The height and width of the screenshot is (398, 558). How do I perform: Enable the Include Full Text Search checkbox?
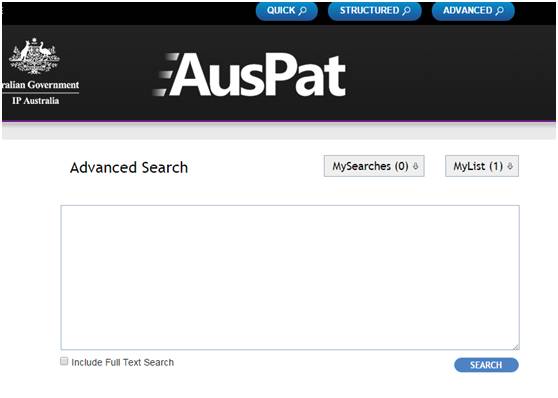tap(64, 361)
